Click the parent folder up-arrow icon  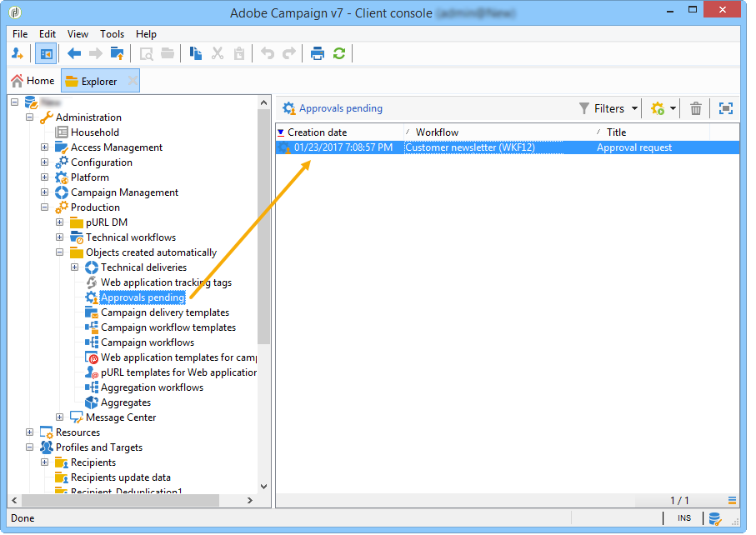[x=118, y=53]
